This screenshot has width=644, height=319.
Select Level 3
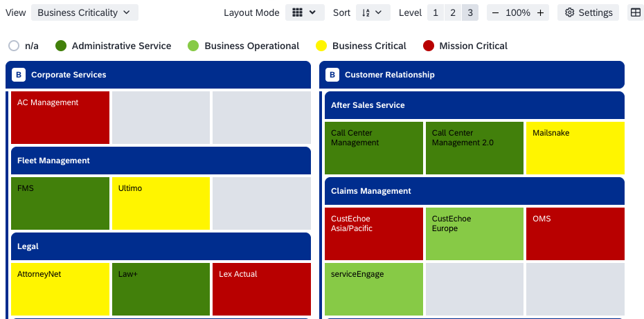pyautogui.click(x=470, y=12)
